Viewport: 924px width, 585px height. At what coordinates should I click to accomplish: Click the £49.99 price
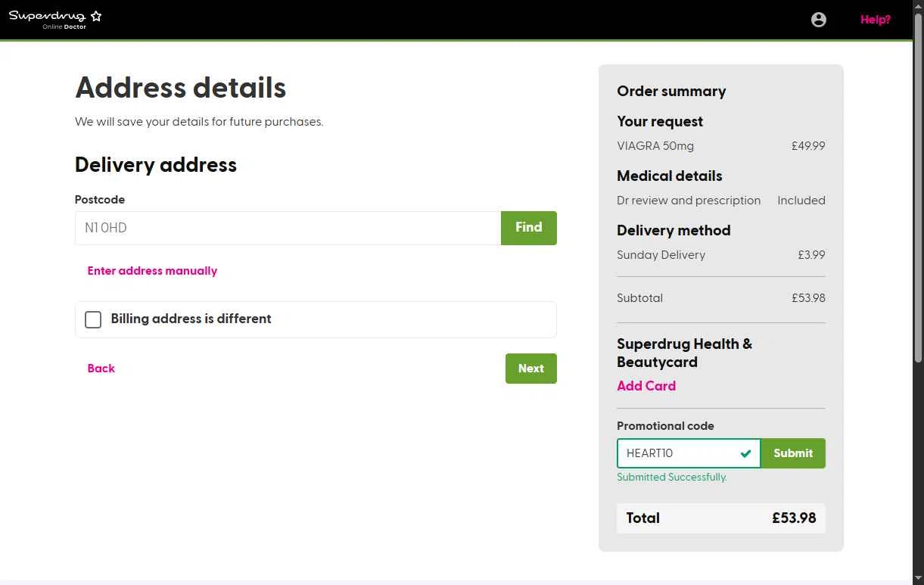coord(808,146)
